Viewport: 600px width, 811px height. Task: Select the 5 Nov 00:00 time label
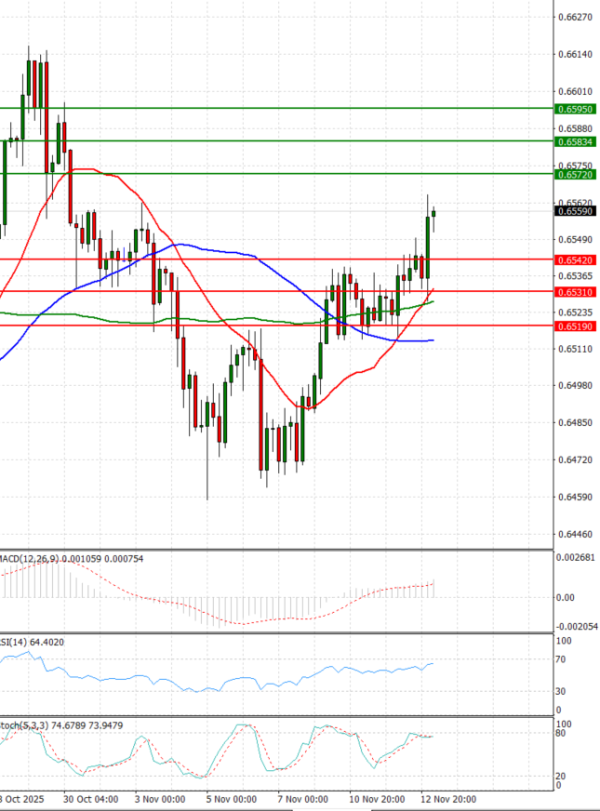click(x=231, y=801)
